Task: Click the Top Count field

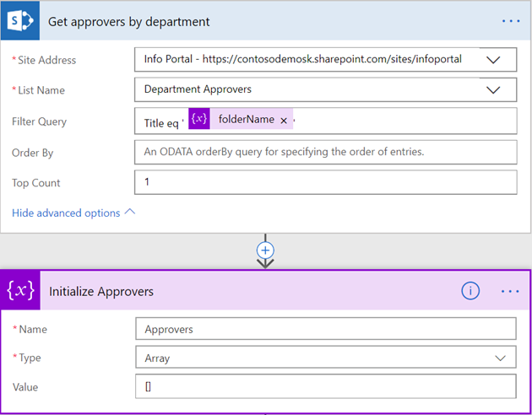Action: tap(325, 182)
